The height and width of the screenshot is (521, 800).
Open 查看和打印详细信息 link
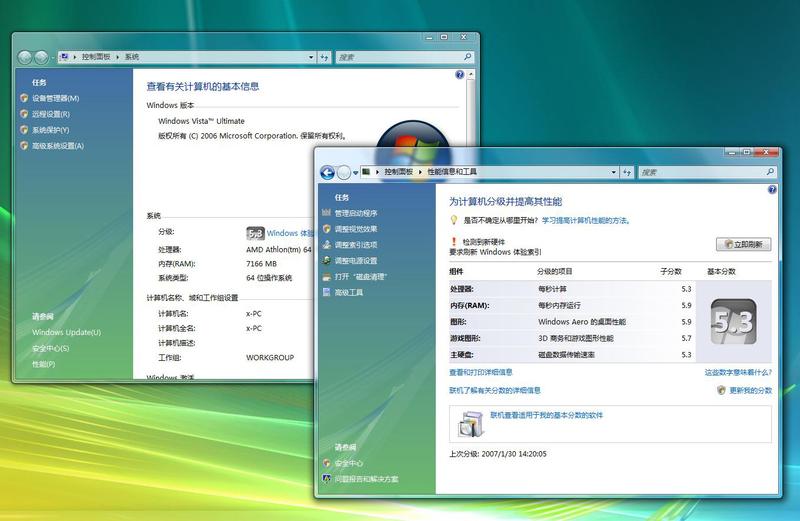tap(481, 373)
